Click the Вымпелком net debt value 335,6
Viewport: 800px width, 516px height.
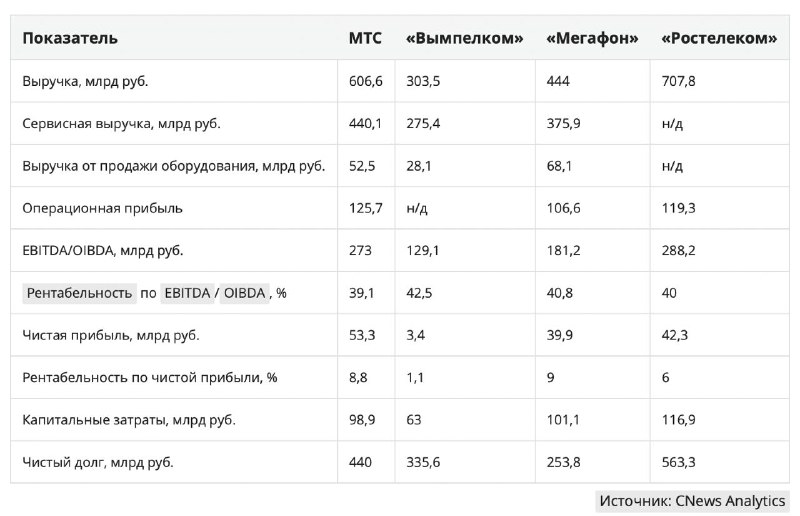(x=423, y=462)
